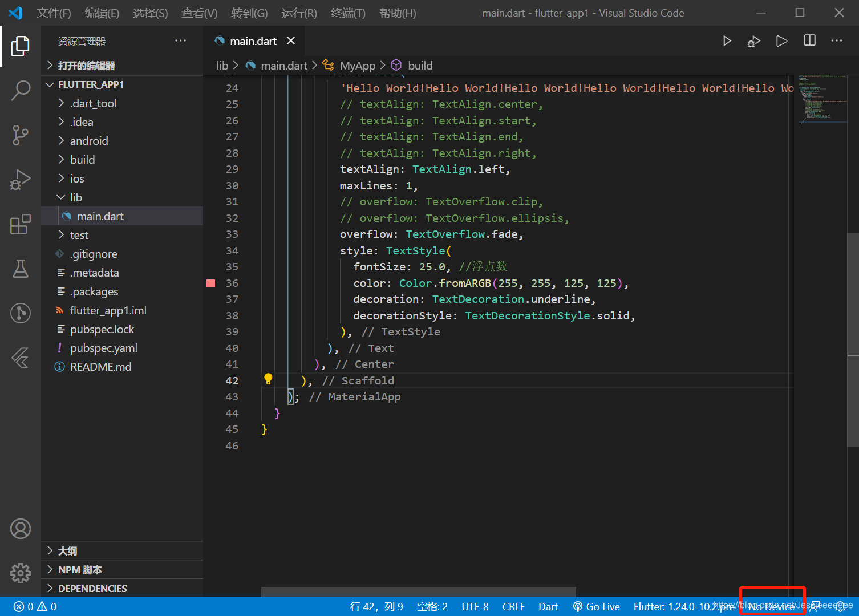This screenshot has width=859, height=616.
Task: Expand the .idea folder
Action: pyautogui.click(x=123, y=122)
